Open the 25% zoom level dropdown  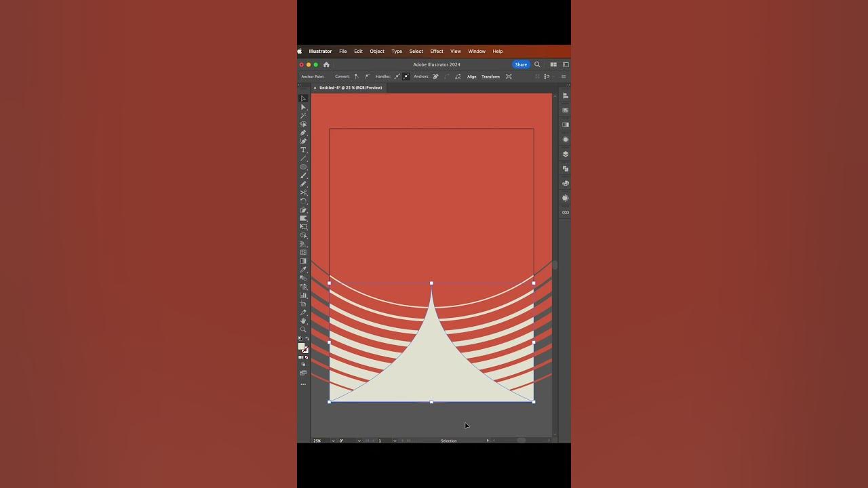point(332,441)
